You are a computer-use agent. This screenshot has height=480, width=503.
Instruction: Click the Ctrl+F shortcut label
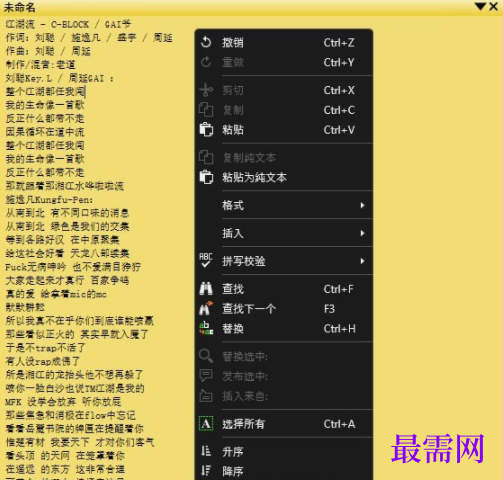(338, 289)
